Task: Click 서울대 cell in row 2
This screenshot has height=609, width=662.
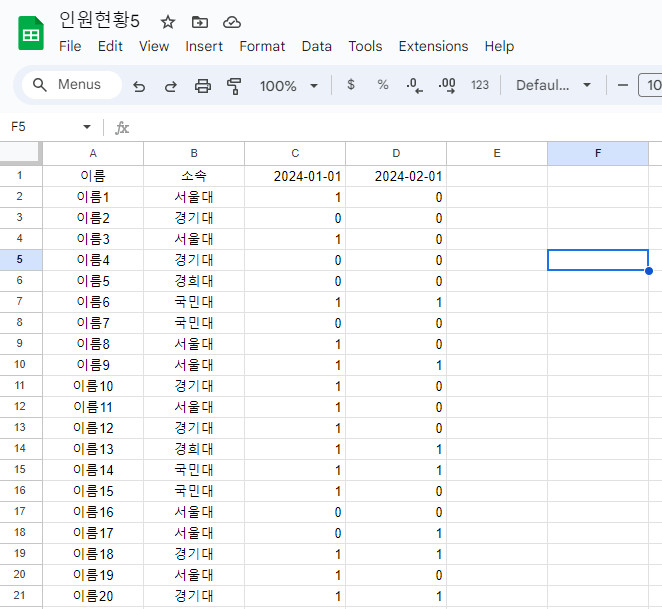Action: (x=194, y=197)
